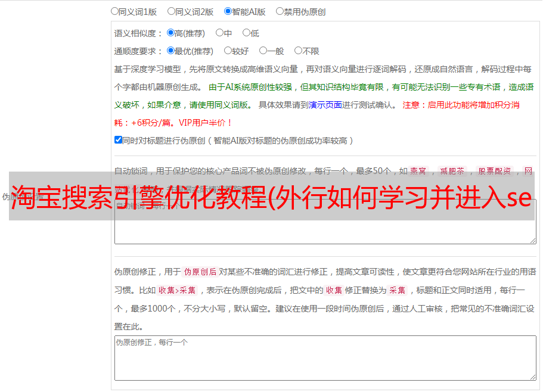Choose 较好 for 通顺度要求

[x=228, y=51]
